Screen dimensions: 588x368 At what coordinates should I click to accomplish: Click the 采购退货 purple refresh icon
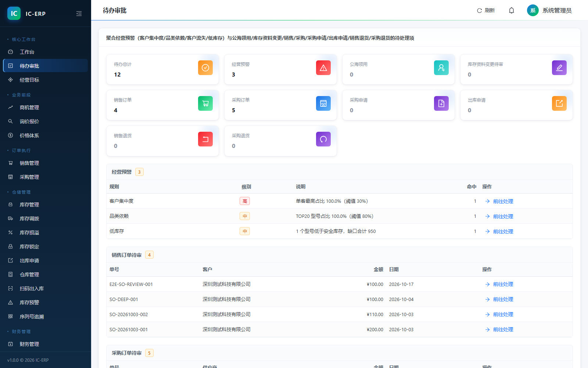point(323,139)
